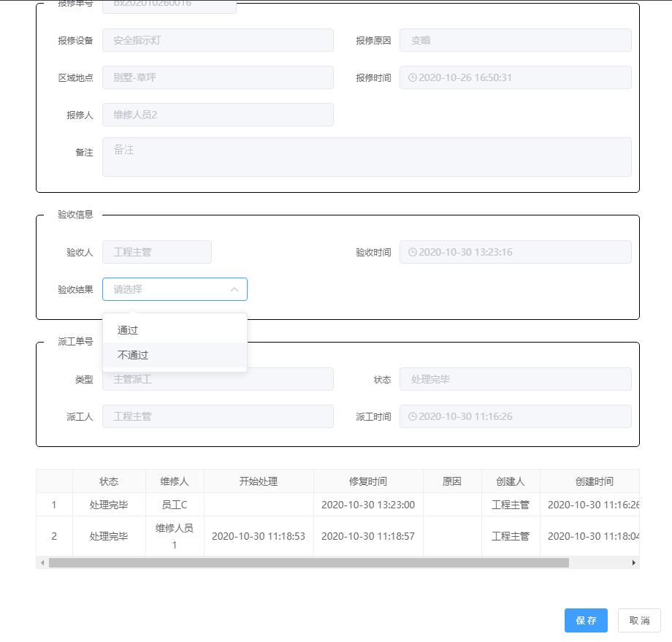This screenshot has height=642, width=672.
Task: Click clock icon in 报修时间 field
Action: click(412, 77)
